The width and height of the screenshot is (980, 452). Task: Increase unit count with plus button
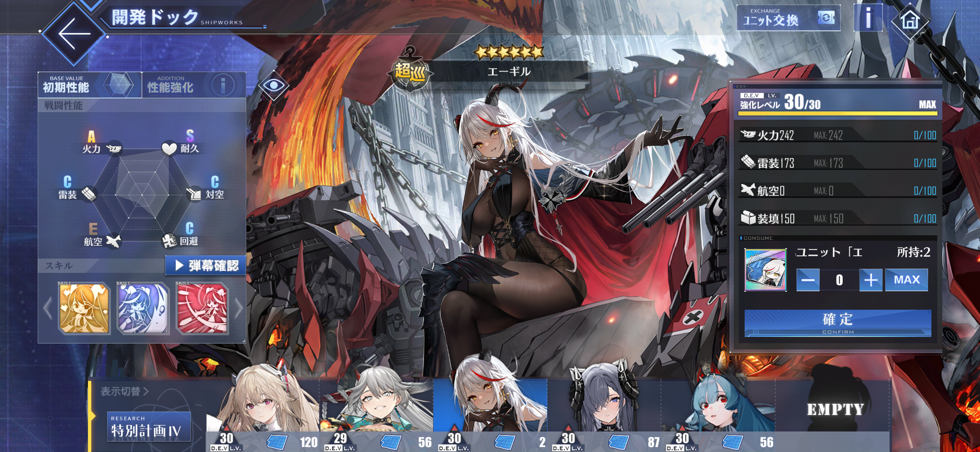tap(870, 280)
